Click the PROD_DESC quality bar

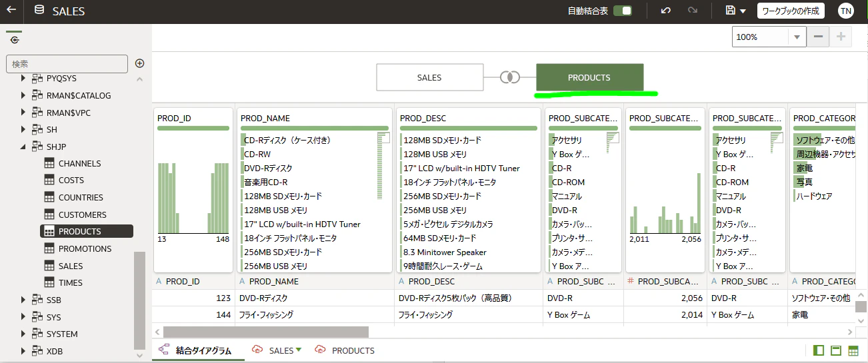469,128
